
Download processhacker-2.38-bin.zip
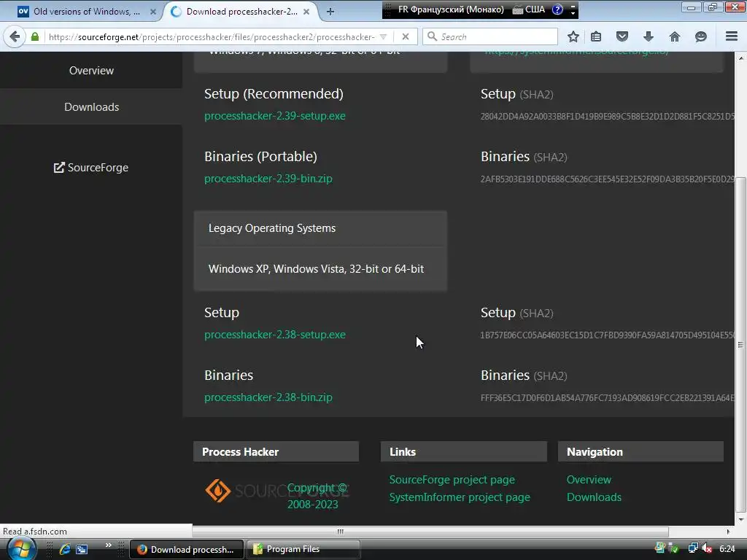pyautogui.click(x=268, y=397)
